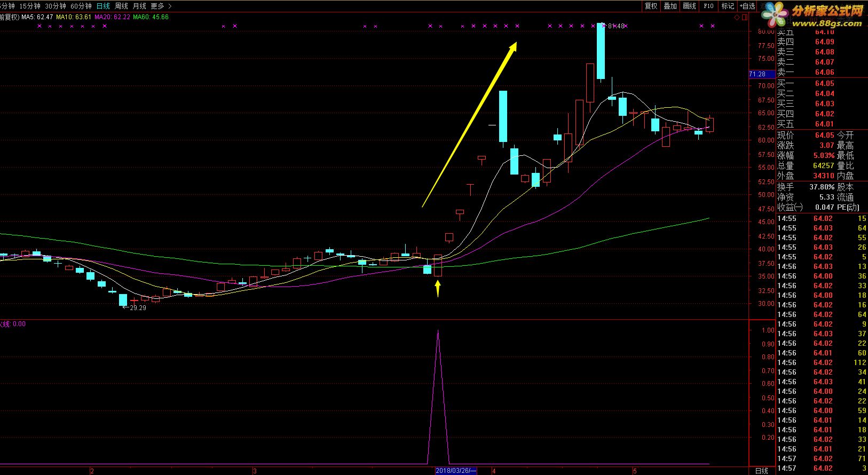Image resolution: width=868 pixels, height=475 pixels.
Task: Click the MA5: 62.47 indicator label
Action: 37,17
